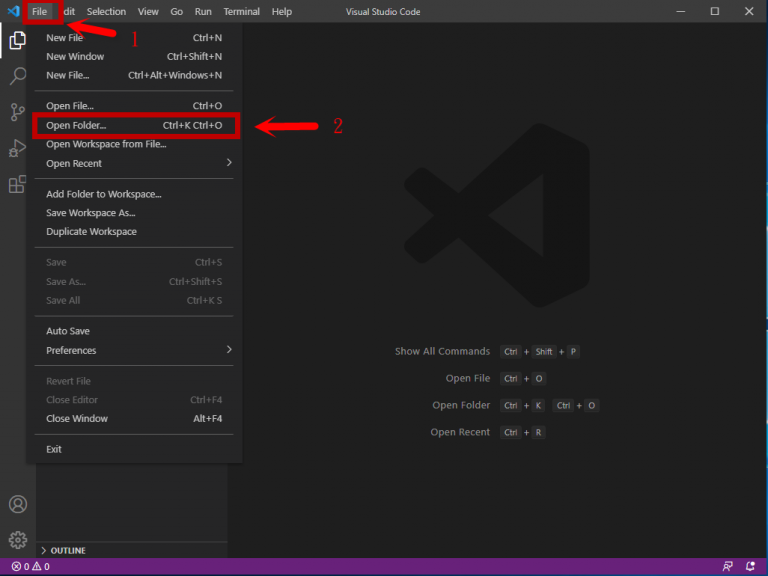Choose New Window from File menu
The height and width of the screenshot is (576, 768).
(134, 56)
